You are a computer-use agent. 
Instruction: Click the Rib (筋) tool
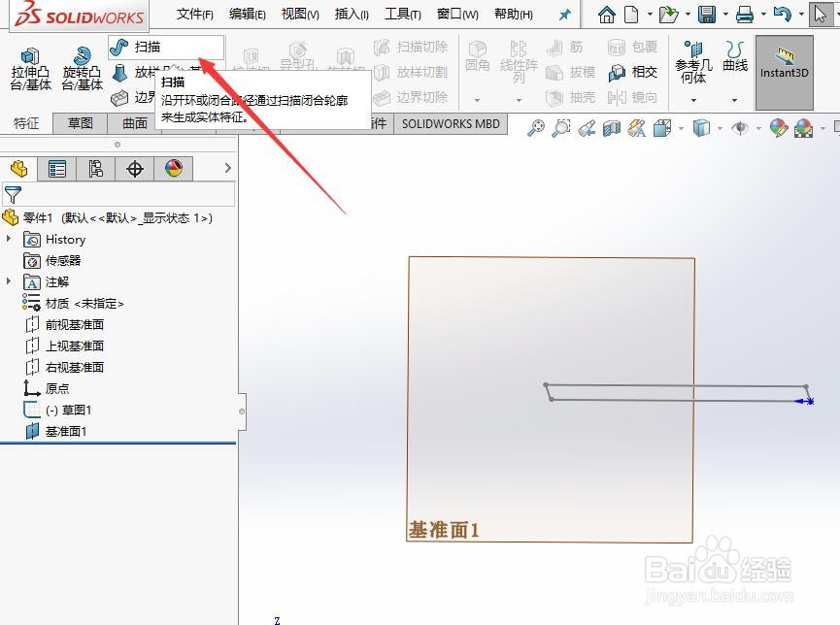pyautogui.click(x=564, y=48)
